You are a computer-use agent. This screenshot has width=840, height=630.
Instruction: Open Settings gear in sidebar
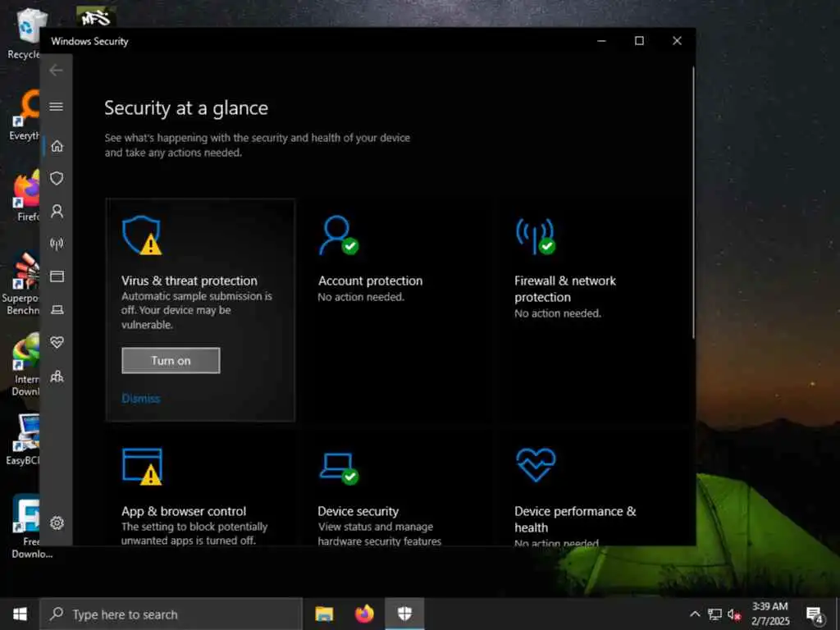(x=57, y=523)
